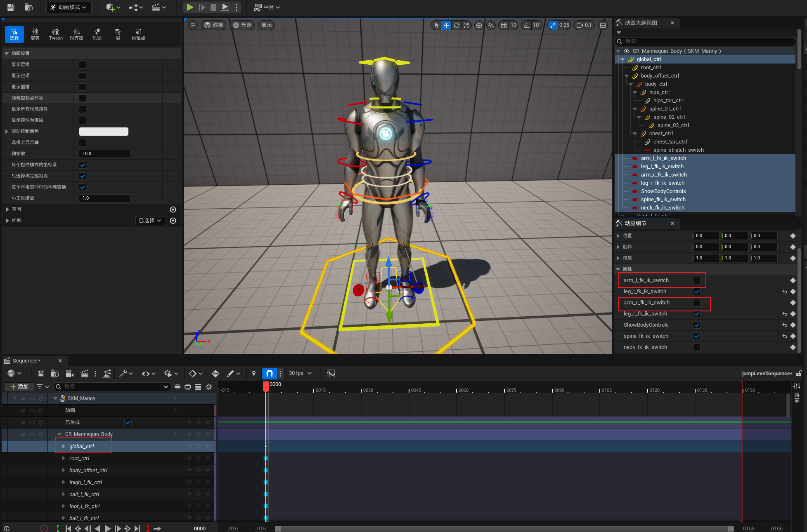Select spine_02_ctrl in the anim outliner
The width and height of the screenshot is (807, 532).
tap(669, 117)
